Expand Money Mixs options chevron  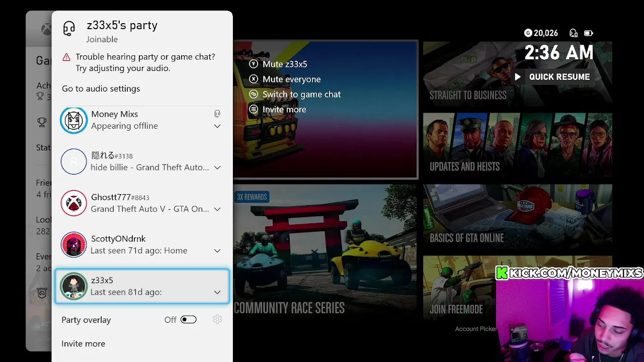pyautogui.click(x=217, y=126)
